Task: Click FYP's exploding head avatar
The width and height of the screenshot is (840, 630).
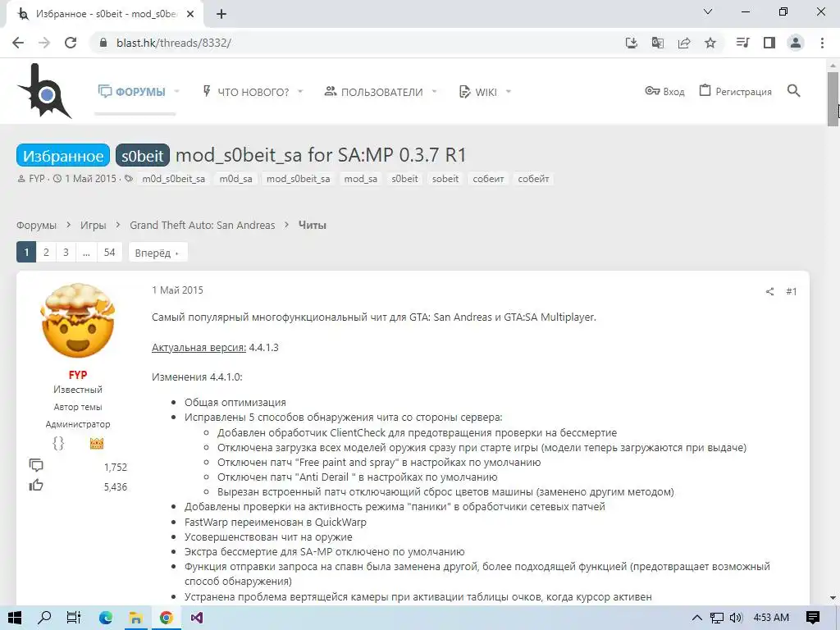Action: tap(78, 321)
